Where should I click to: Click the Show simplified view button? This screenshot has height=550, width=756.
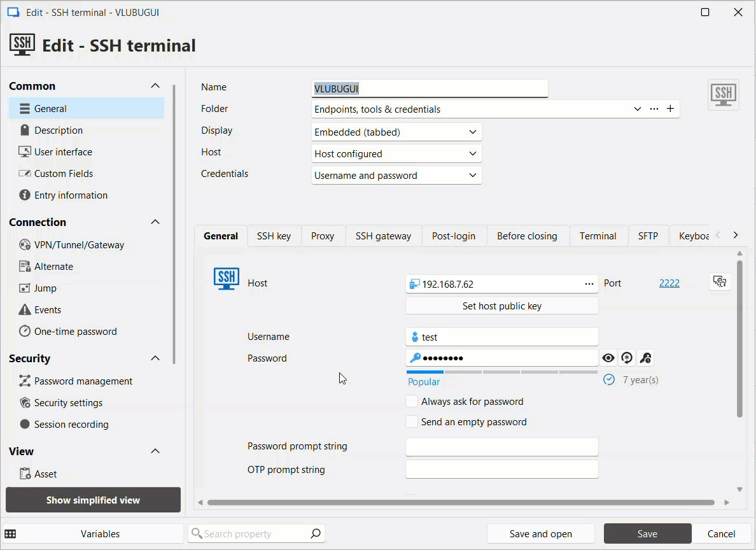93,500
